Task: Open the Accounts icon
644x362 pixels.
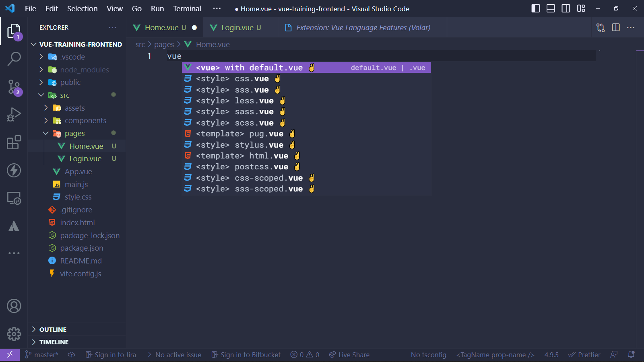Action: pyautogui.click(x=14, y=306)
